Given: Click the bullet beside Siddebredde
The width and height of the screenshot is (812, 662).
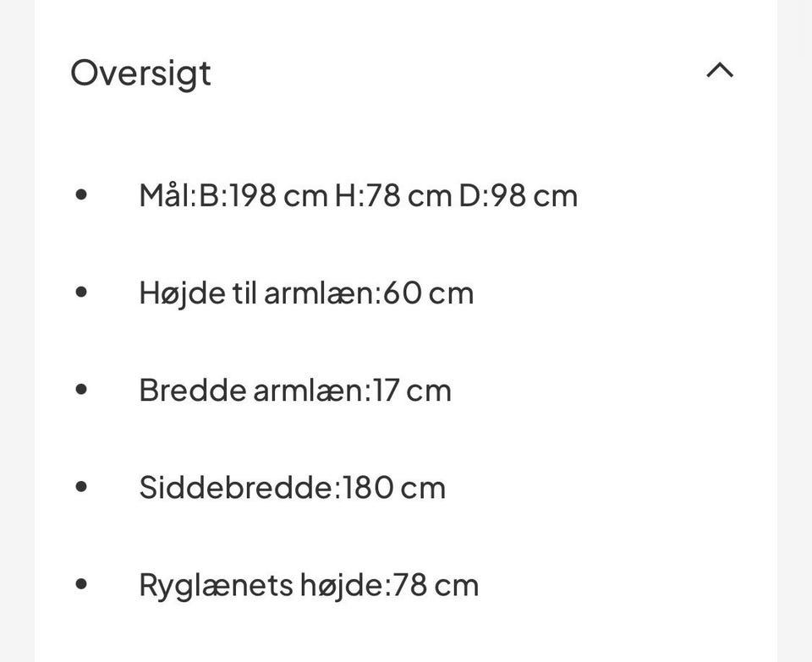Looking at the screenshot, I should pyautogui.click(x=82, y=486).
